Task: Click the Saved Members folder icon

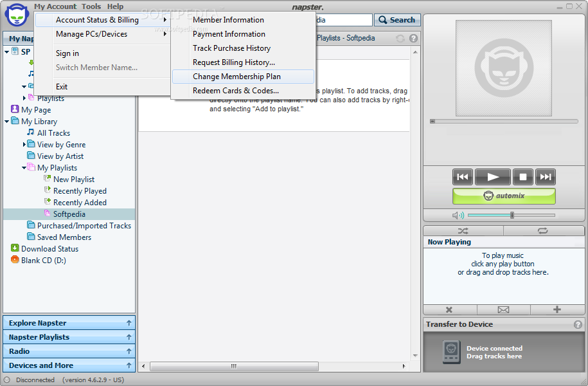Action: (31, 237)
